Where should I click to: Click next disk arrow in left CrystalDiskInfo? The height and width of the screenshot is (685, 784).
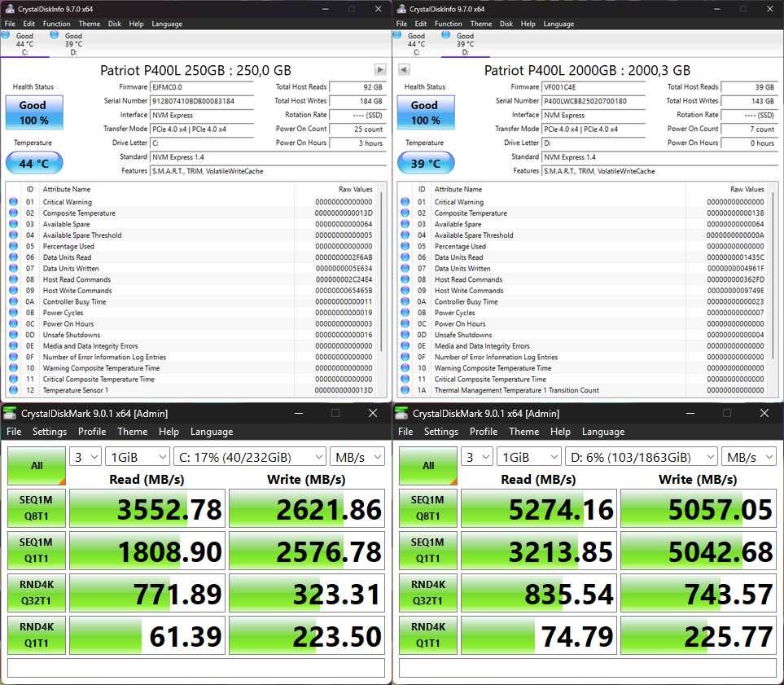[x=380, y=69]
